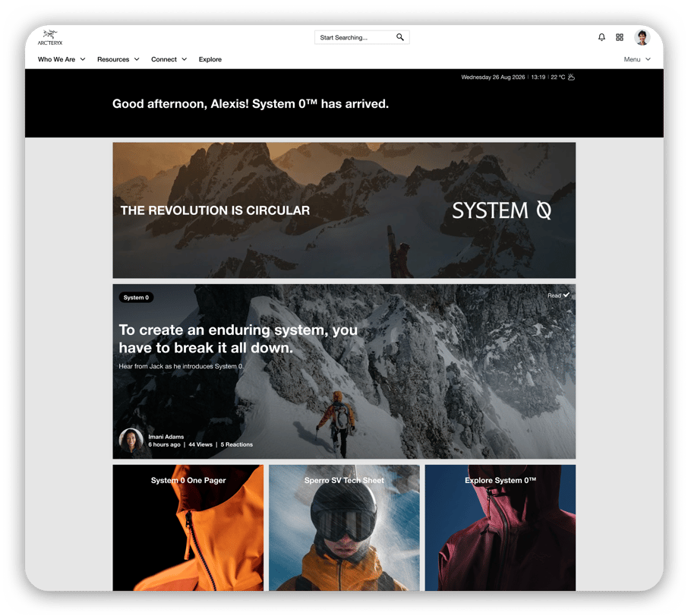Click the Arc'teryx logo
This screenshot has width=688, height=616.
tap(50, 38)
